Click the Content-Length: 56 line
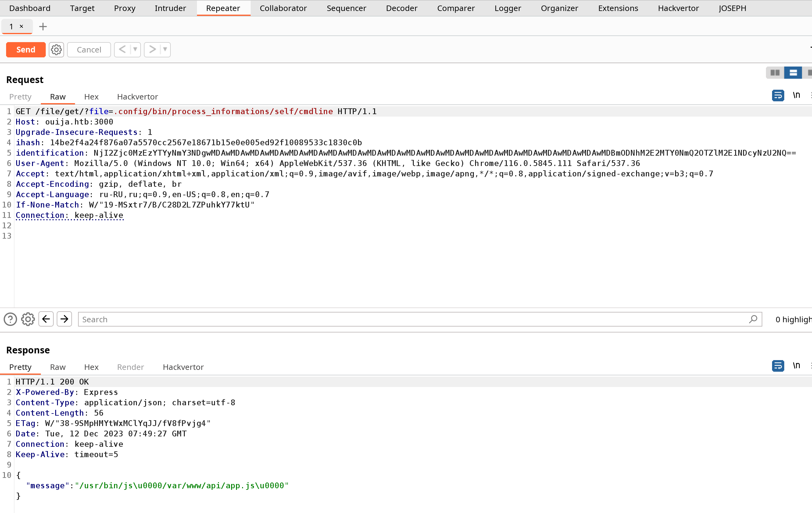Viewport: 812px width, 513px height. pos(60,413)
